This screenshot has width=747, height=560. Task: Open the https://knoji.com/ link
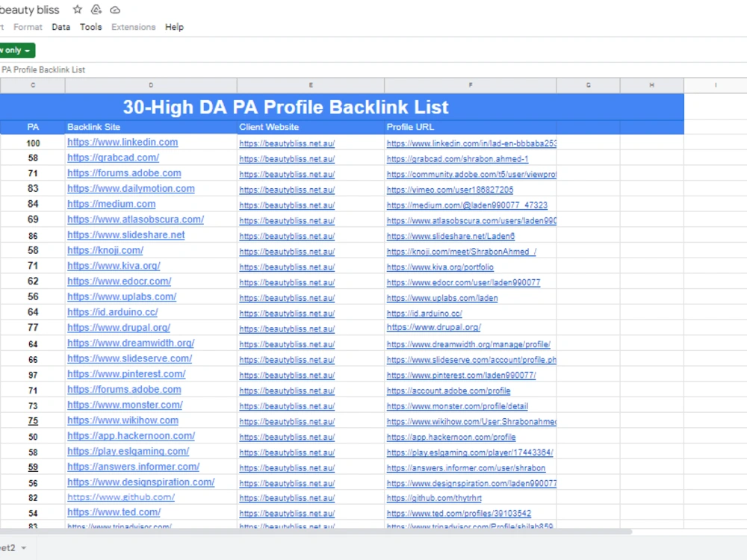[x=105, y=250]
